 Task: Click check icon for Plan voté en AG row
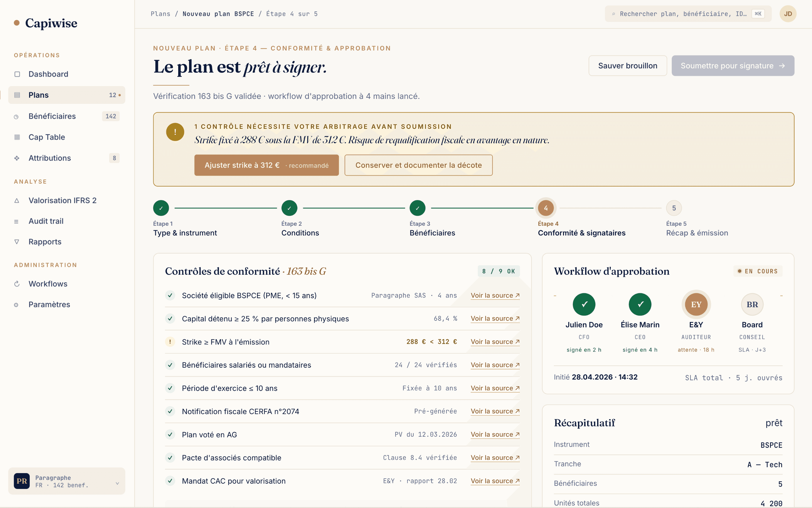pos(170,434)
